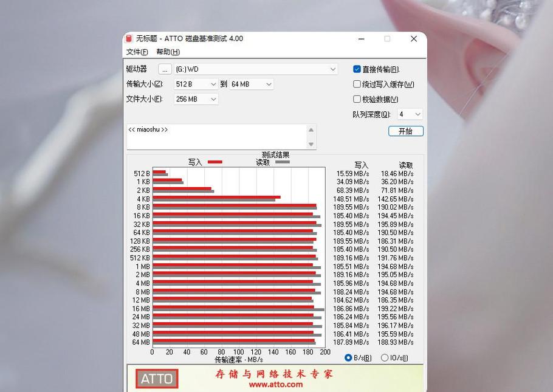The width and height of the screenshot is (553, 392).
Task: Enable the 绕过写入缓存(W) checkbox
Action: [x=357, y=84]
